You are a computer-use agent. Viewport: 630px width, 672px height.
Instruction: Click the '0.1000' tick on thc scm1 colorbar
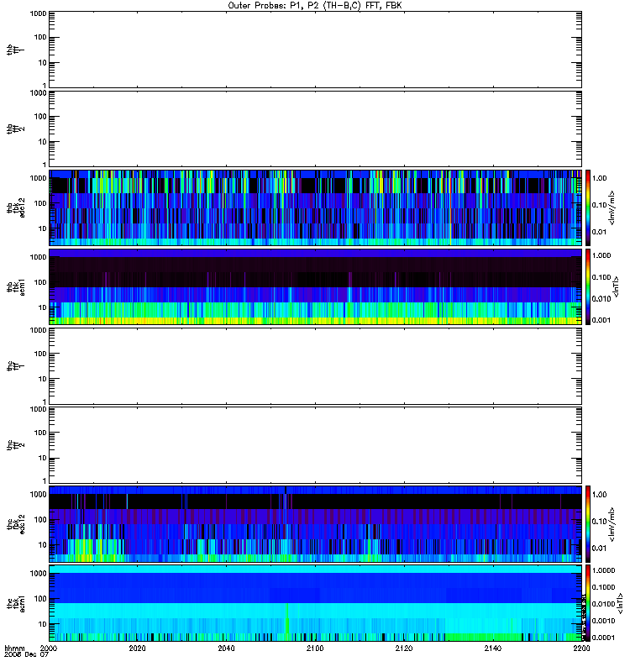point(603,587)
